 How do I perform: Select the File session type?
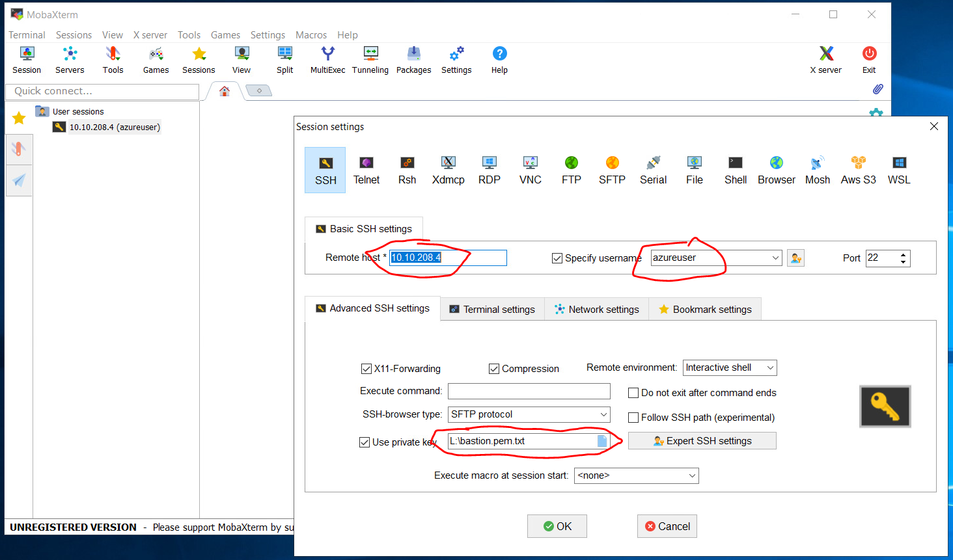[694, 170]
